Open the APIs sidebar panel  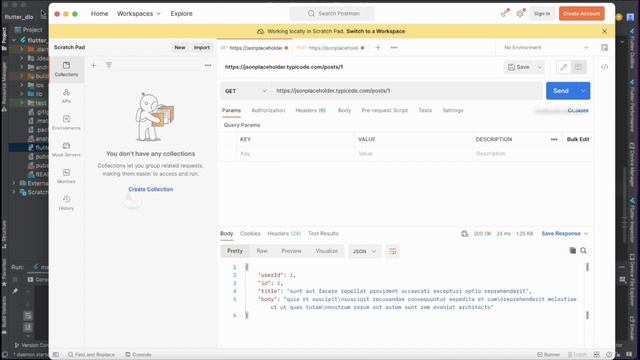tap(66, 96)
